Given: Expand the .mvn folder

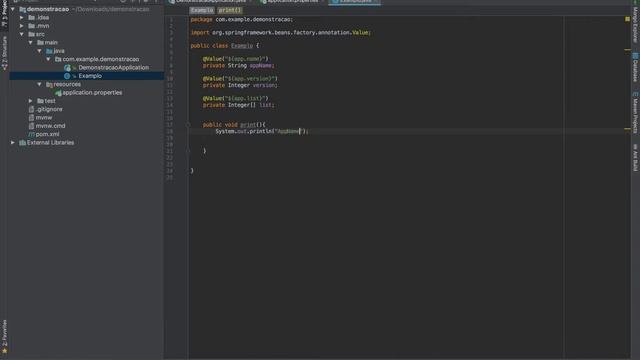Looking at the screenshot, I should click(22, 26).
